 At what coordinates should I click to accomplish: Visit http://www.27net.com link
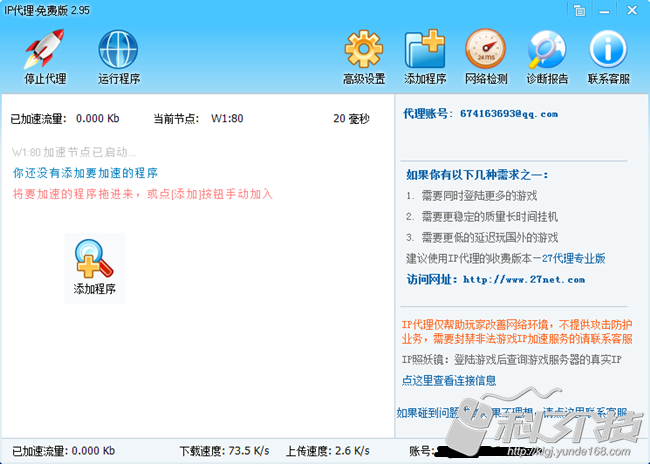click(524, 279)
